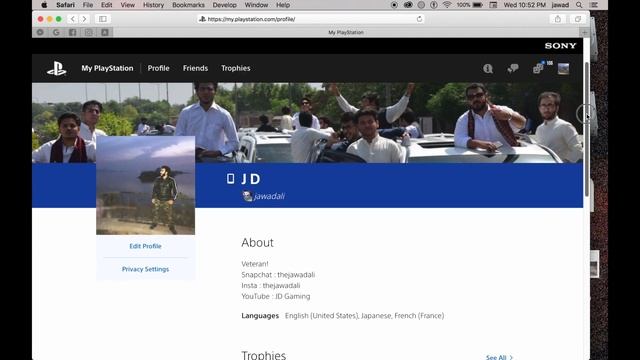Go to the Trophies navigation link
The width and height of the screenshot is (640, 360).
tap(236, 68)
